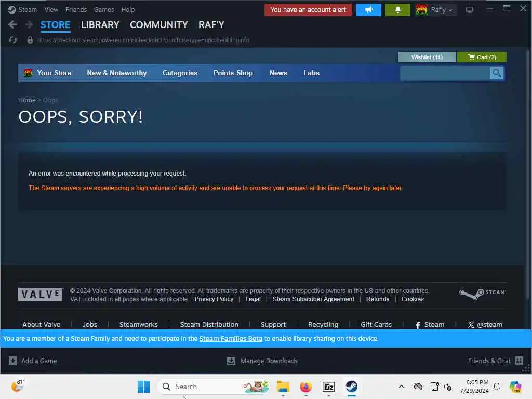
Task: Open the Your Store menu
Action: click(x=54, y=73)
